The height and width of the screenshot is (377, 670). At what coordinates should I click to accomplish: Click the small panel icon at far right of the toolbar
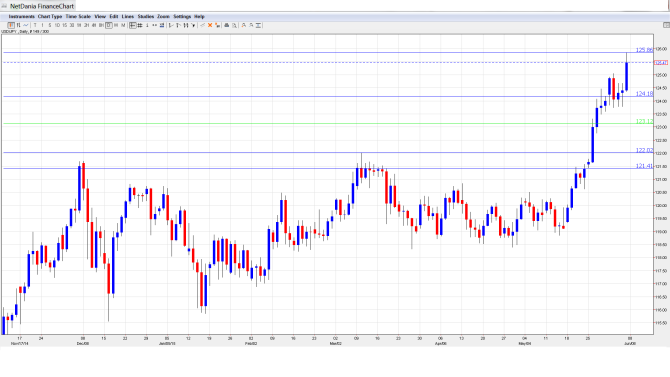[x=666, y=25]
